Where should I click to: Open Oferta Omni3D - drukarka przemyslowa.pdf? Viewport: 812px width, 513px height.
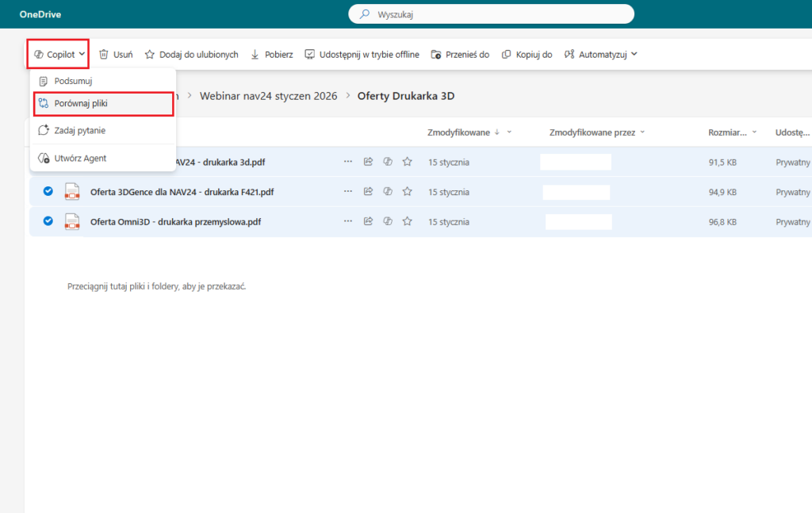pos(175,222)
